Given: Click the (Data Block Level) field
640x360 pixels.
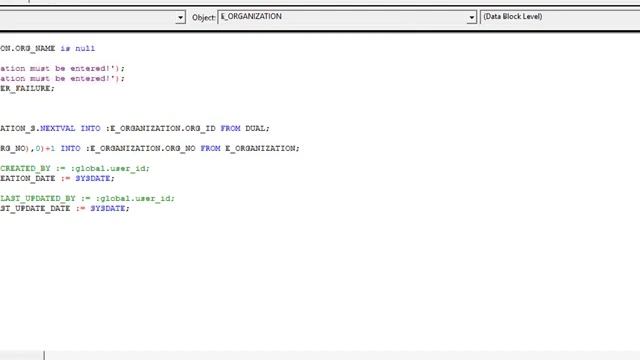Looking at the screenshot, I should pos(560,17).
